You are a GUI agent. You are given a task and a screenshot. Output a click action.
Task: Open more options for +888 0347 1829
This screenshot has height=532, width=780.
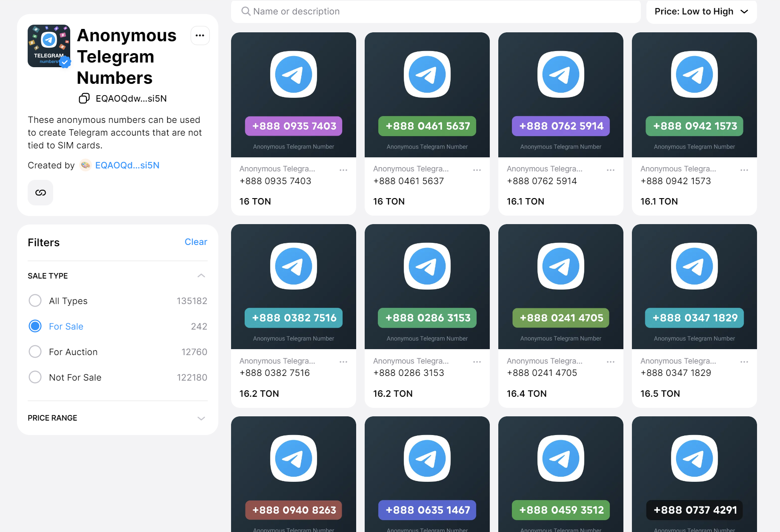(744, 361)
